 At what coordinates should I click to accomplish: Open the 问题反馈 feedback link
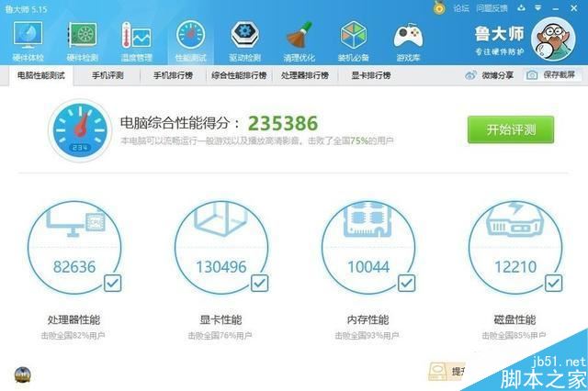point(492,8)
